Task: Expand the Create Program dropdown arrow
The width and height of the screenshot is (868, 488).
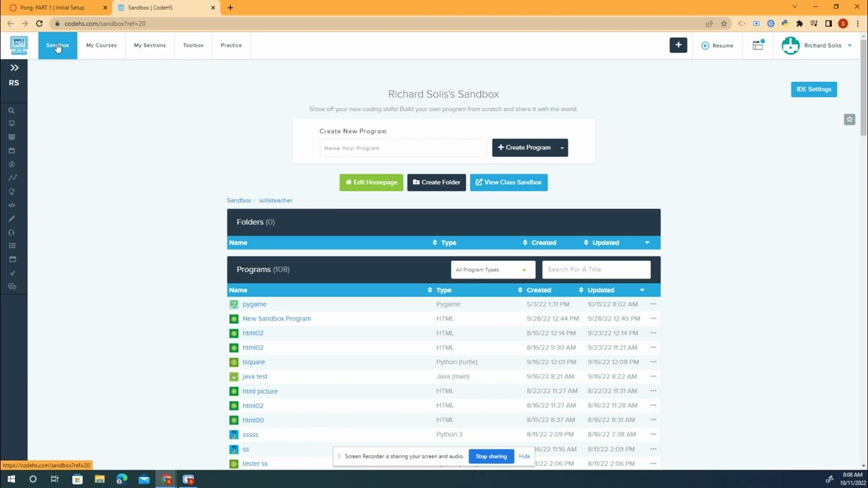Action: pyautogui.click(x=561, y=148)
